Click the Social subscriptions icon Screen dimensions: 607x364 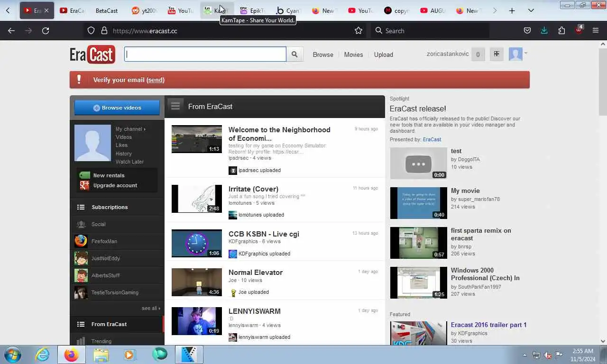click(x=81, y=224)
